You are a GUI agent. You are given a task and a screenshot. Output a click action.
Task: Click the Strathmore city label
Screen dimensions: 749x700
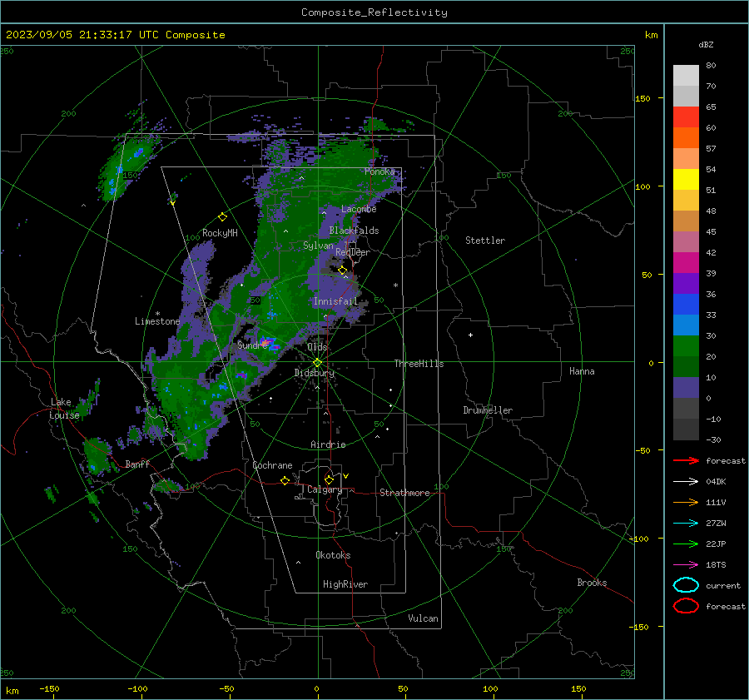pos(404,493)
